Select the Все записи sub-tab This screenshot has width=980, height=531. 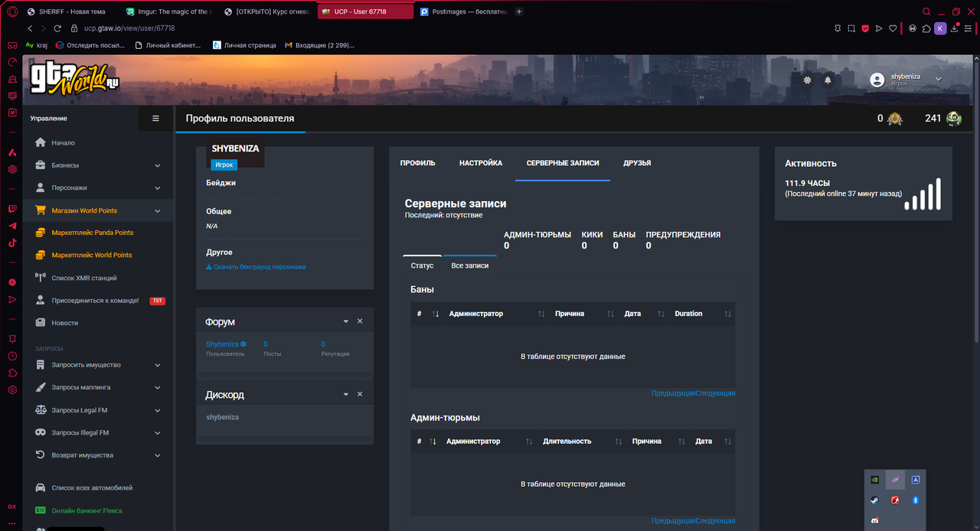(470, 265)
